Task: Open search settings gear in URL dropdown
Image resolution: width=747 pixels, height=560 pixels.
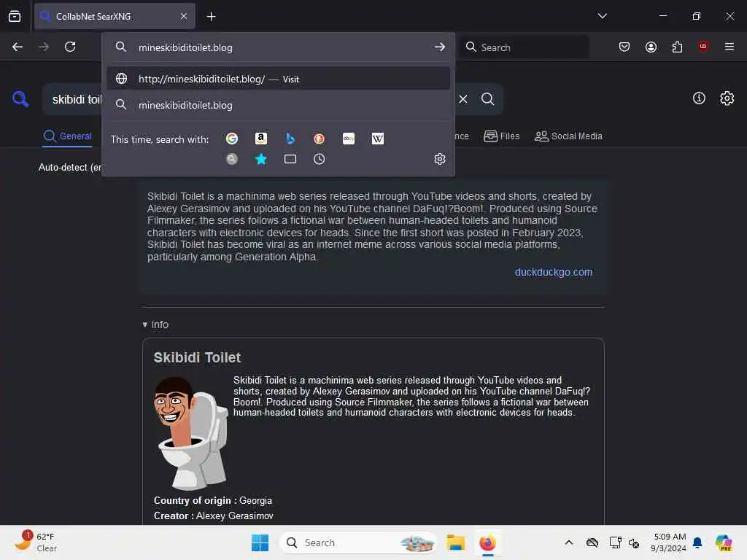Action: (x=440, y=159)
